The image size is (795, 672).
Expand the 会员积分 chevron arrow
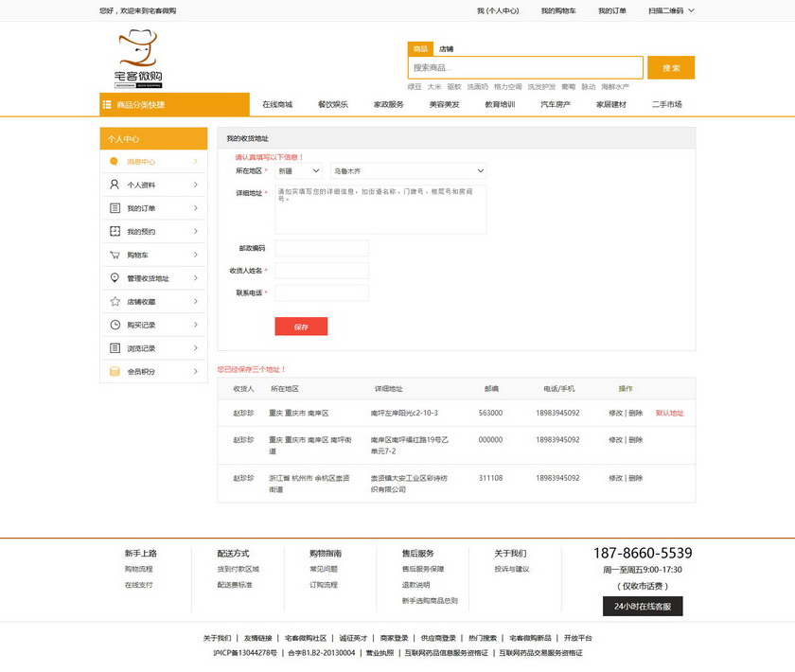point(196,371)
